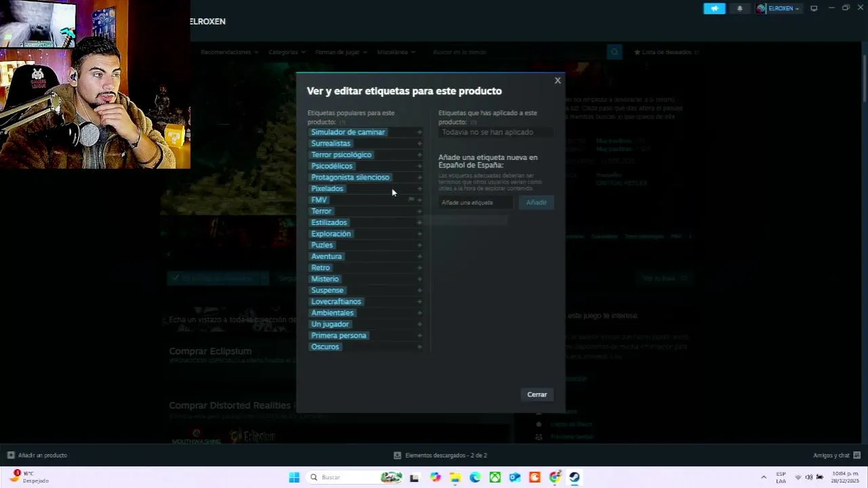Image resolution: width=868 pixels, height=488 pixels.
Task: Select the Retro tag label
Action: (321, 268)
